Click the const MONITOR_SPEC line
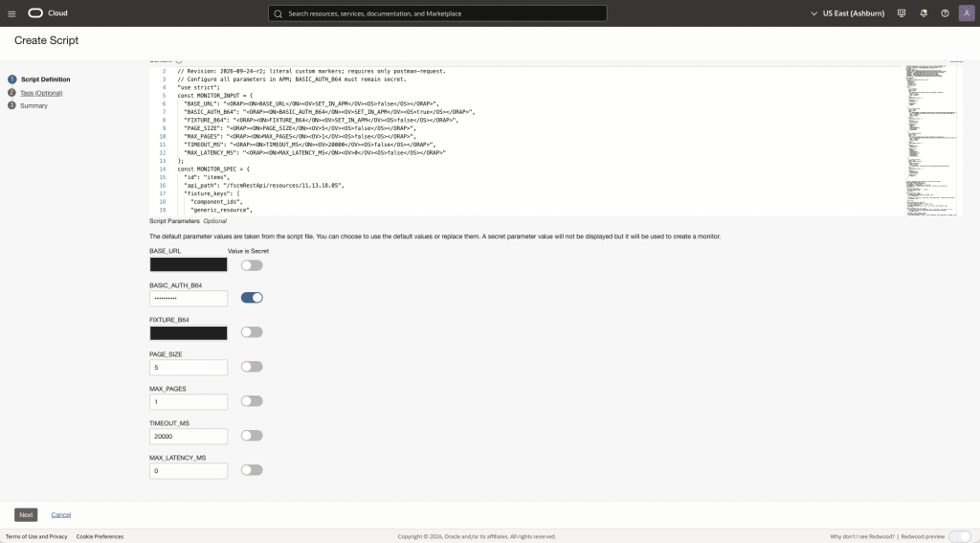 (x=213, y=169)
